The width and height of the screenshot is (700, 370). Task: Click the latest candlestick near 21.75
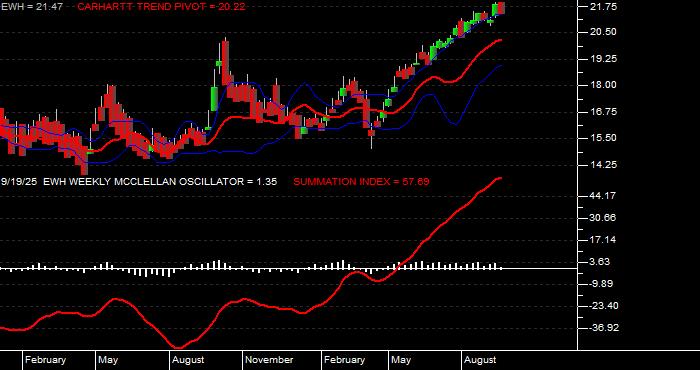click(x=501, y=8)
